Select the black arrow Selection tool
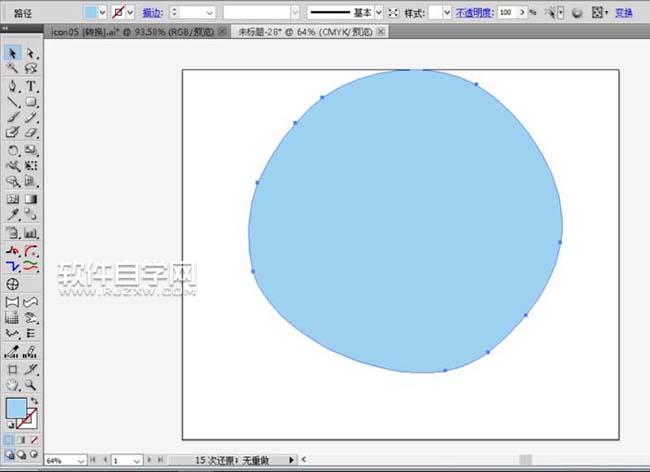 [x=13, y=53]
